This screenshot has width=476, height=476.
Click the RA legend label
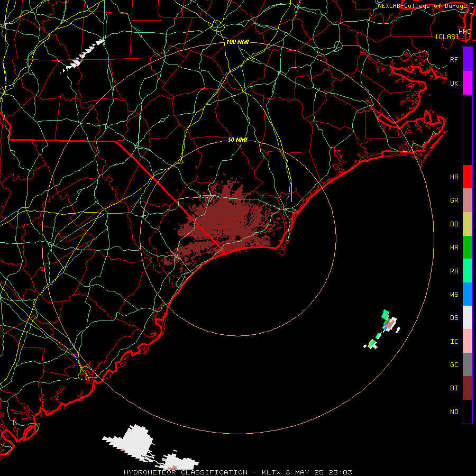[454, 271]
